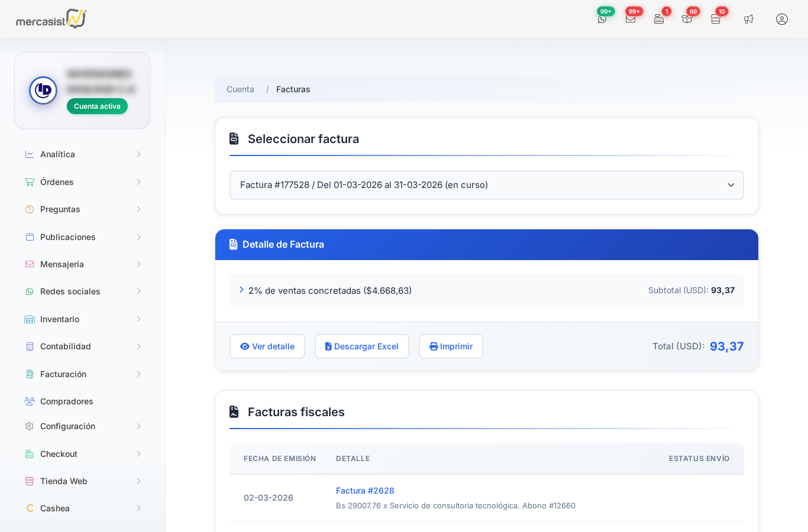This screenshot has width=808, height=532.
Task: Open Órdenes in the sidebar
Action: (x=82, y=182)
